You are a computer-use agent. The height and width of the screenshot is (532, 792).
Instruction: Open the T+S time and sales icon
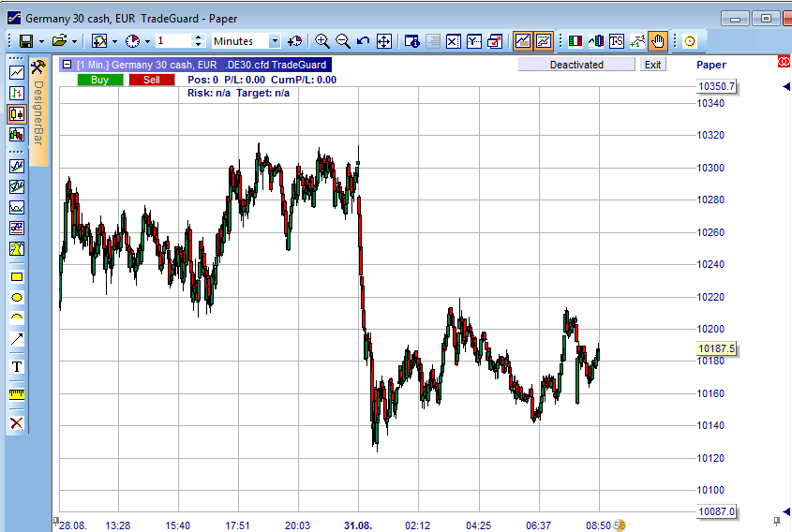coord(616,41)
